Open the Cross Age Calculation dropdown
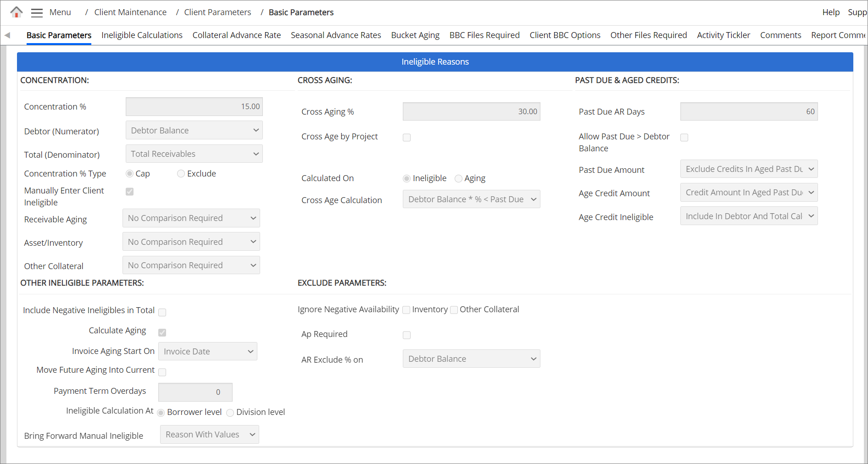The height and width of the screenshot is (464, 868). point(471,199)
